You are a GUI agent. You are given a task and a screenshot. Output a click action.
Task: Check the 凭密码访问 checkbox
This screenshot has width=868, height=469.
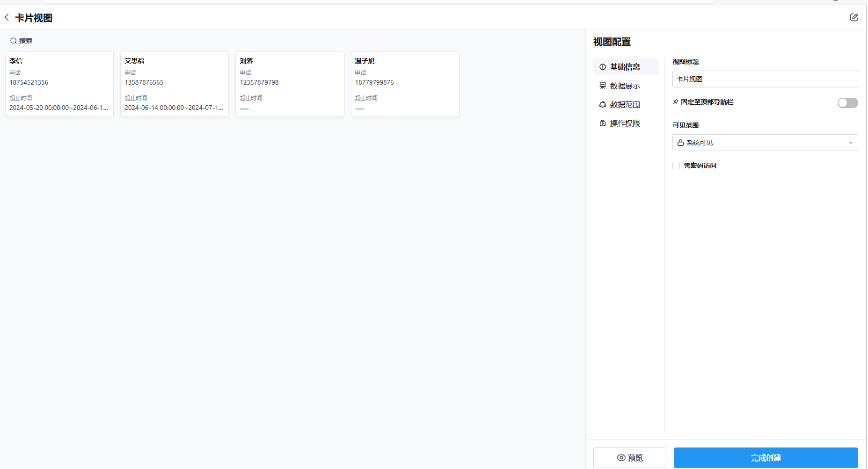(676, 166)
